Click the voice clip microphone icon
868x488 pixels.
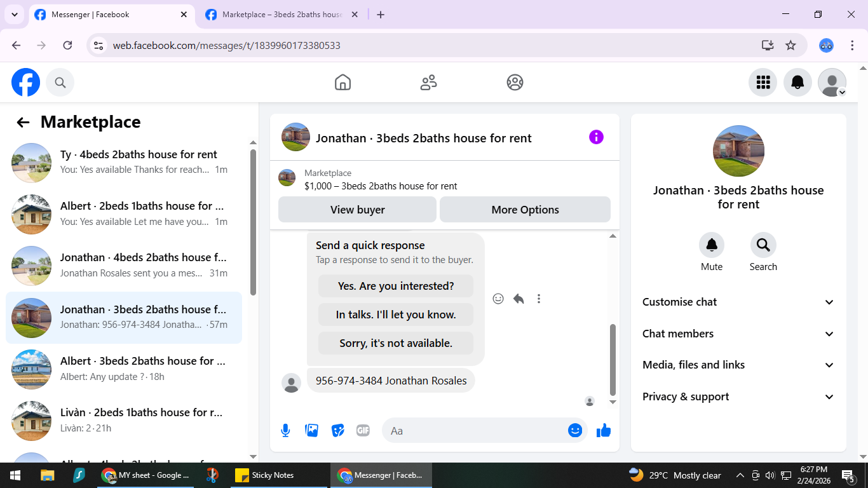(285, 431)
